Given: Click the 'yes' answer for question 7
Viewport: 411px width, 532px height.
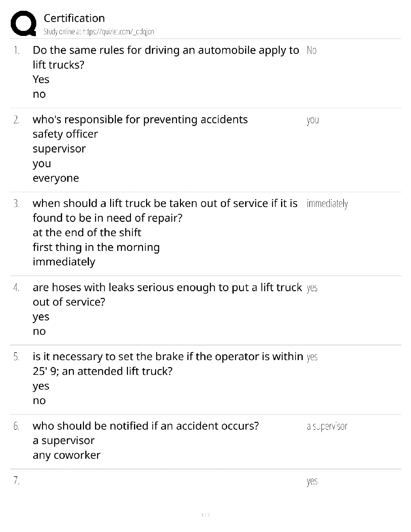Looking at the screenshot, I should [x=312, y=481].
